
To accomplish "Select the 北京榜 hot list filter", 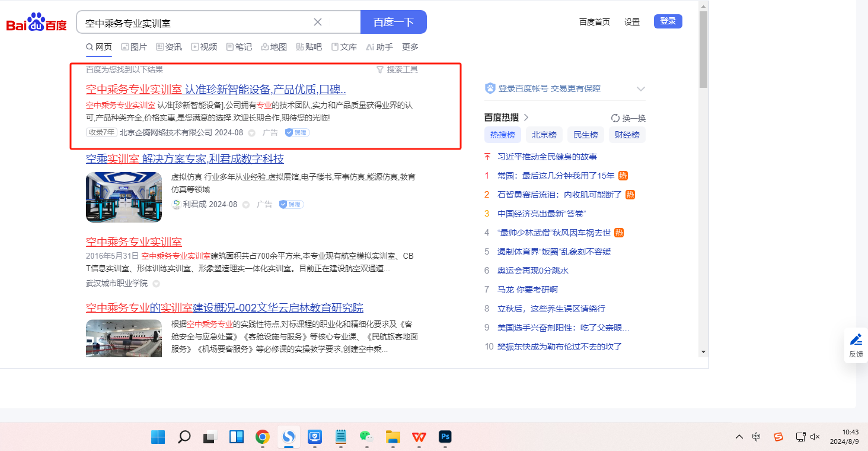I will pyautogui.click(x=544, y=135).
